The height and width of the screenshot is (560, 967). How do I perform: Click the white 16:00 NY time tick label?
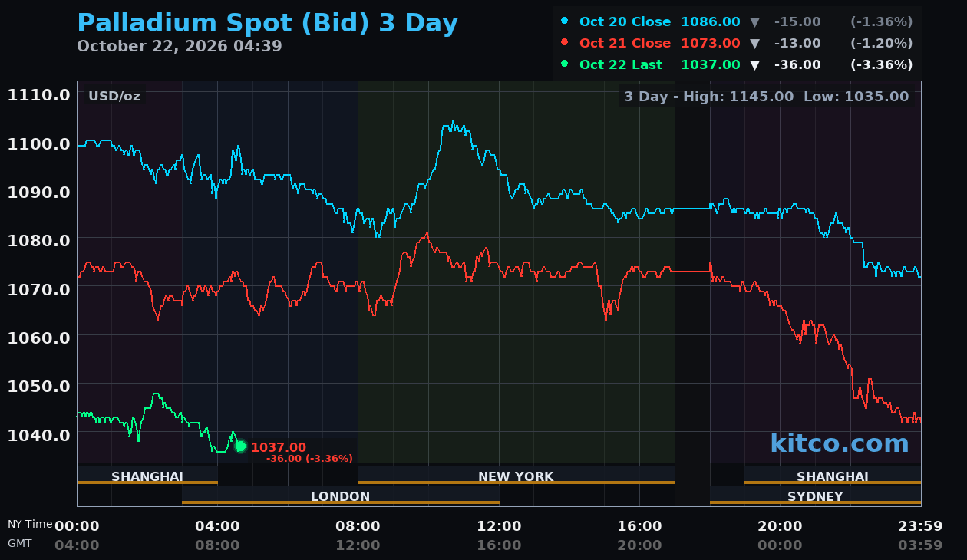639,526
